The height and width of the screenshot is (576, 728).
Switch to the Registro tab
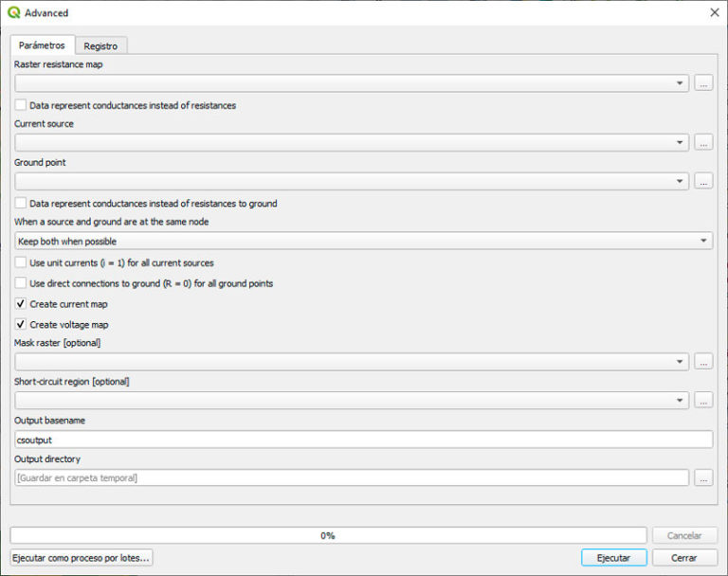[100, 46]
